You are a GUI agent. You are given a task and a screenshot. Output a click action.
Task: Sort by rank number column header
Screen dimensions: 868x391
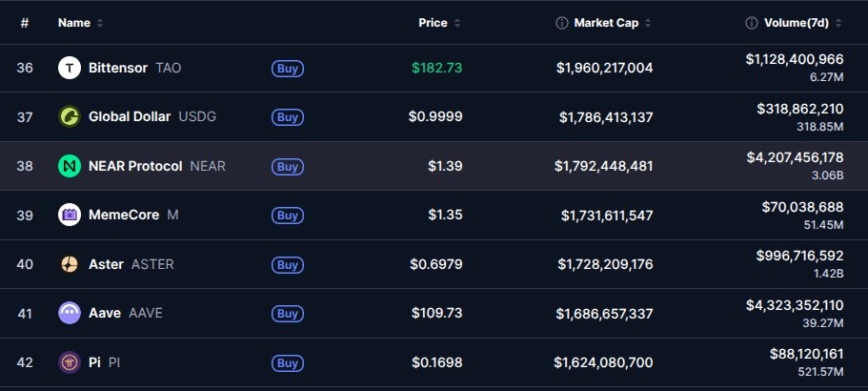(24, 23)
